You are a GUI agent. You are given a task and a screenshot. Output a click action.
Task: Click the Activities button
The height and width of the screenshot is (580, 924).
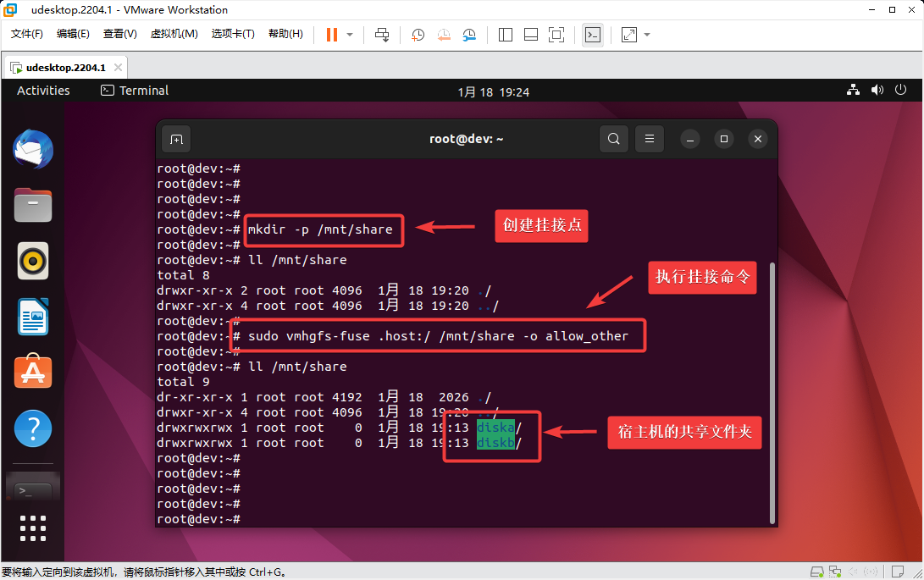click(43, 91)
